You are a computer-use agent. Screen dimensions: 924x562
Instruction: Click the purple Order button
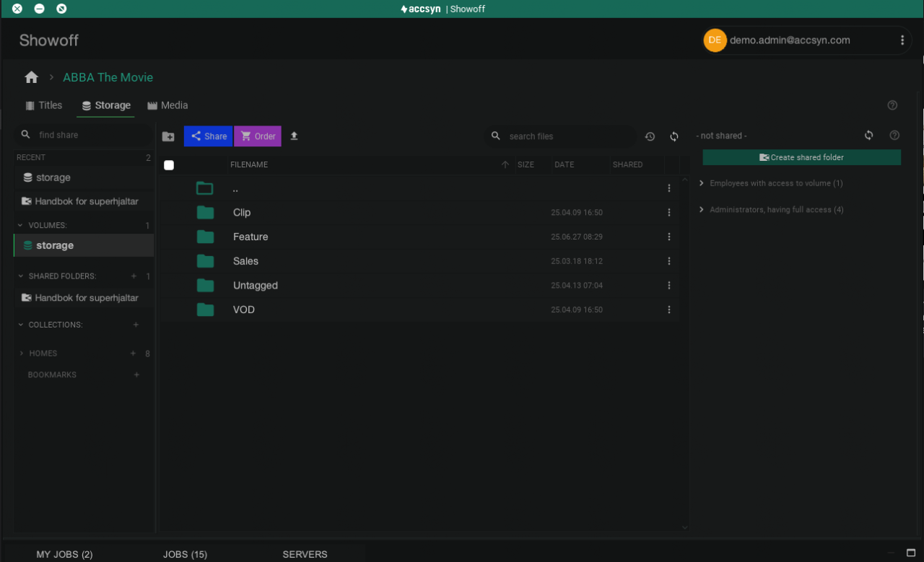coord(258,136)
